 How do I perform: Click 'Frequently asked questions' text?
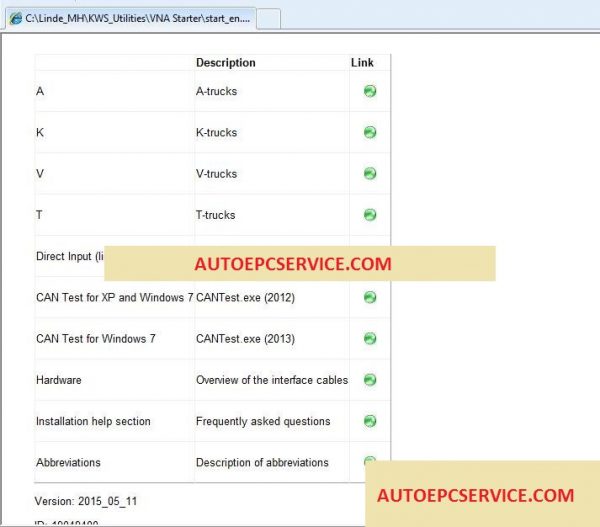click(x=263, y=421)
